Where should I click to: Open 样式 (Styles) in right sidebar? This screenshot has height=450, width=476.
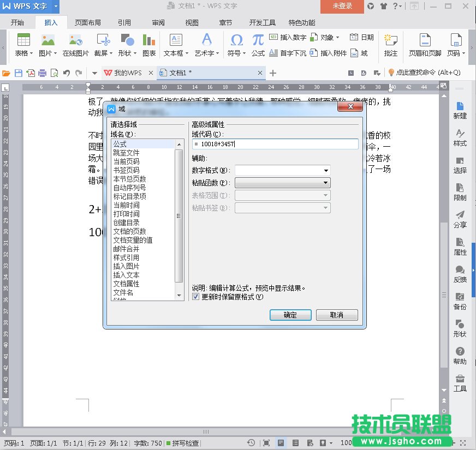pos(460,137)
